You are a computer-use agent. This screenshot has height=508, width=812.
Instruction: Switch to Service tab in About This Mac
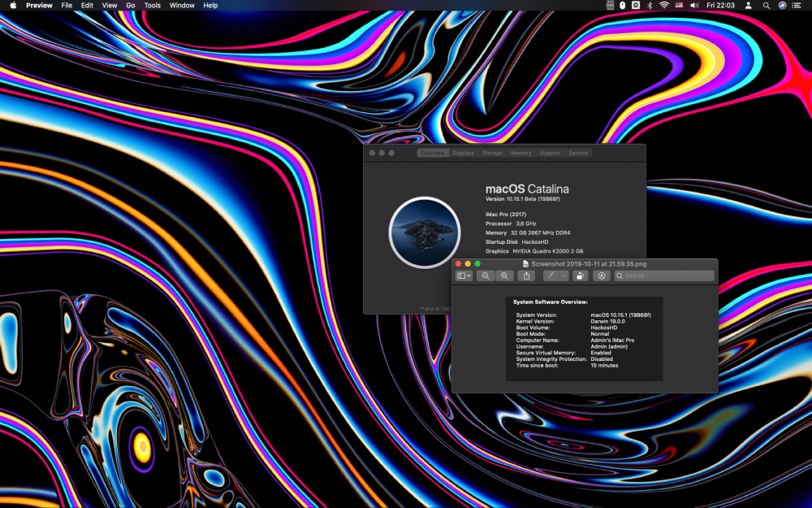coord(578,153)
